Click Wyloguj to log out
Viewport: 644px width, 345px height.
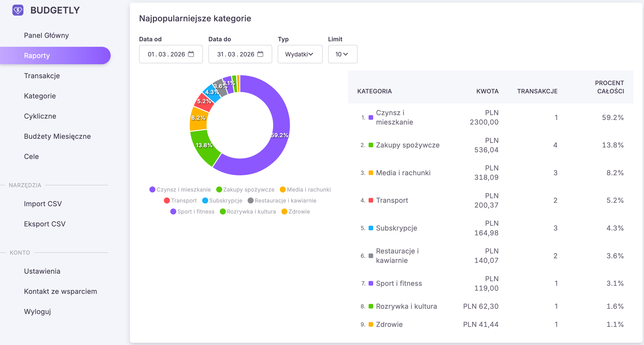(37, 312)
